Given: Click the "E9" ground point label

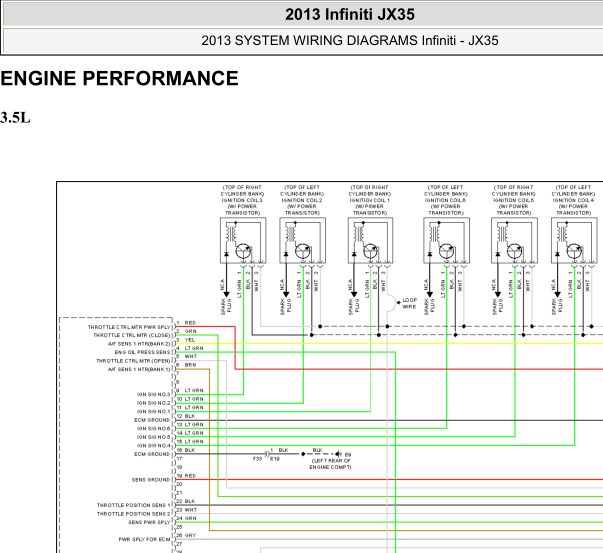Looking at the screenshot, I should [348, 455].
